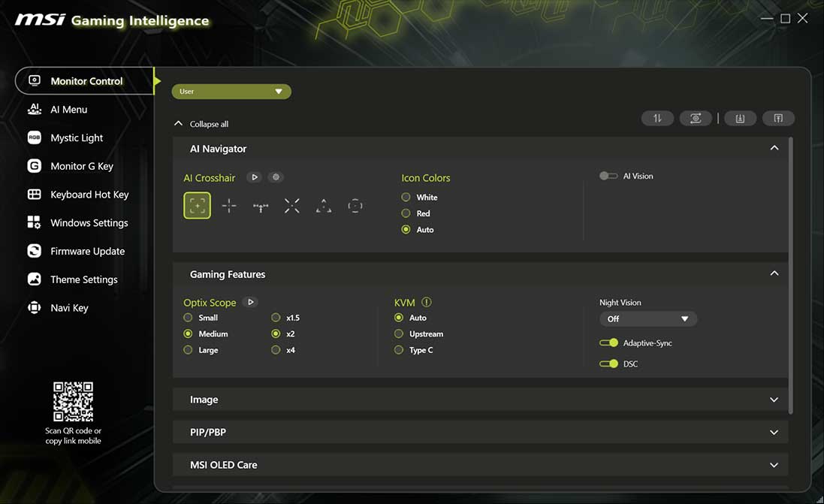Expand the MSI OLED Care section
Image resolution: width=824 pixels, height=504 pixels.
(x=480, y=465)
